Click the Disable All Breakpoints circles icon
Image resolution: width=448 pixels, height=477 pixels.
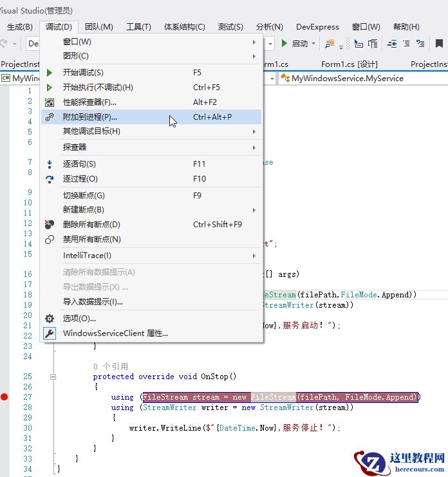50,239
